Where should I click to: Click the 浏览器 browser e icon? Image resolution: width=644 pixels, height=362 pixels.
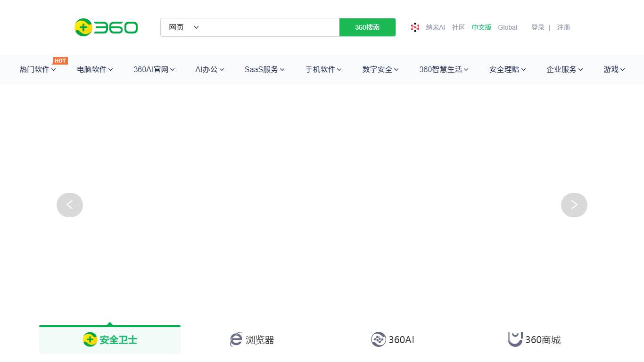(236, 339)
